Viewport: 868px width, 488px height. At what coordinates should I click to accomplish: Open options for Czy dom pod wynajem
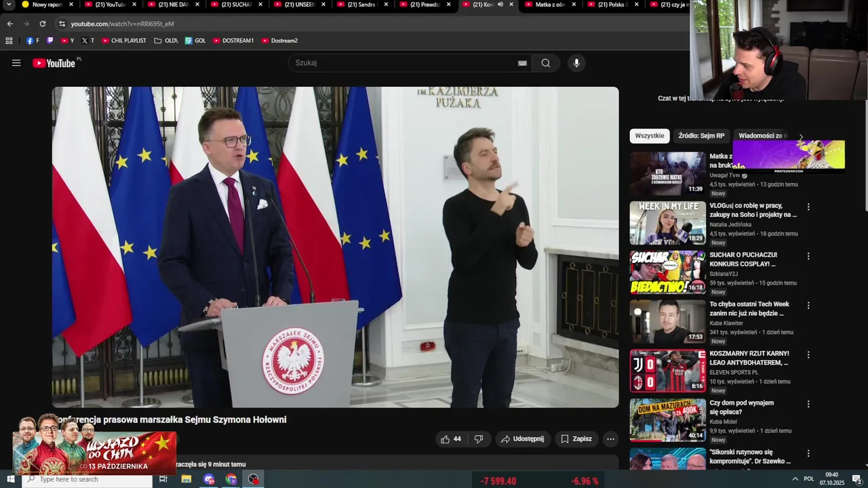click(x=808, y=404)
